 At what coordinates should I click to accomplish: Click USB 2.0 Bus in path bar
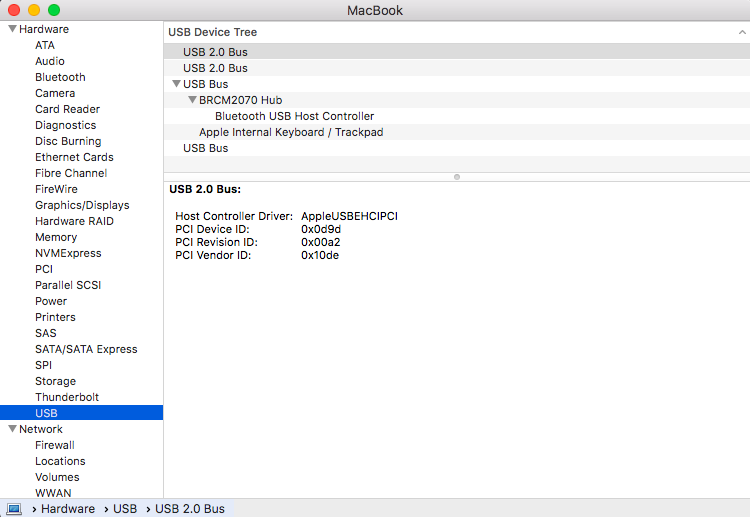[x=190, y=508]
